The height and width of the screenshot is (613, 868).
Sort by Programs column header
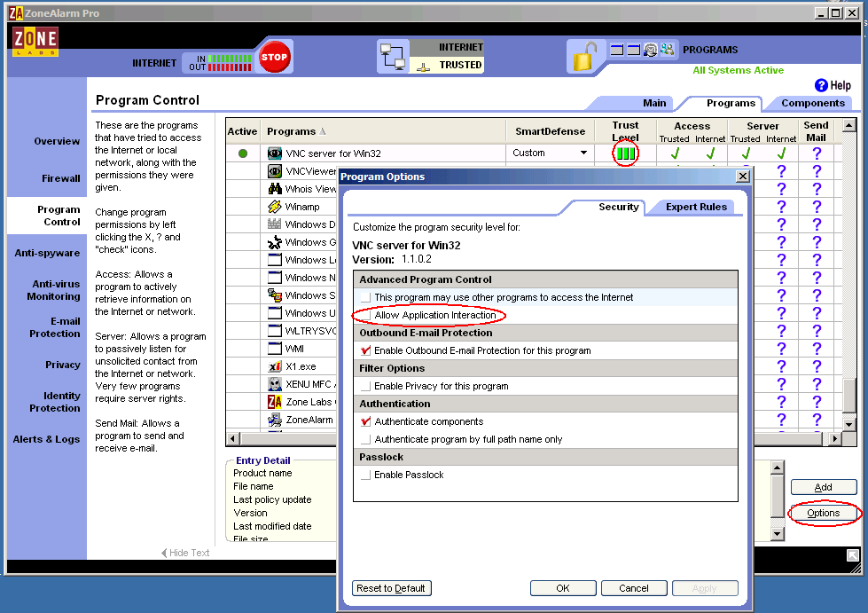tap(383, 131)
